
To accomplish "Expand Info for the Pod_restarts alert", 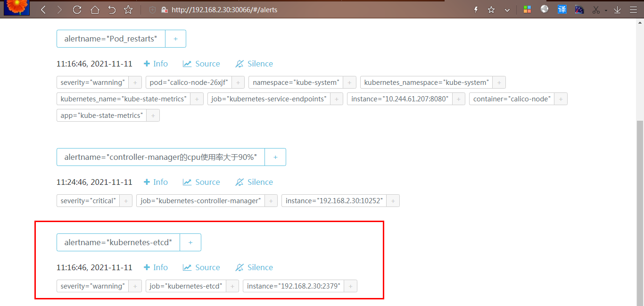I will pyautogui.click(x=156, y=64).
